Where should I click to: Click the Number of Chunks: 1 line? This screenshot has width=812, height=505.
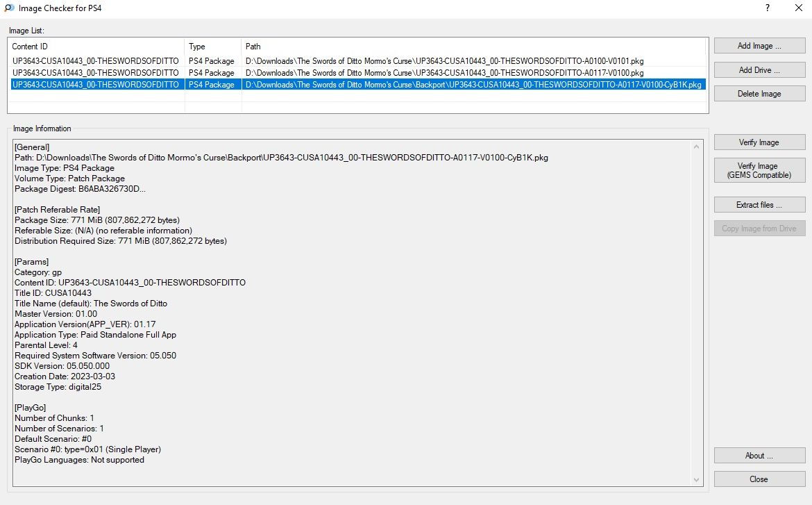pyautogui.click(x=54, y=418)
